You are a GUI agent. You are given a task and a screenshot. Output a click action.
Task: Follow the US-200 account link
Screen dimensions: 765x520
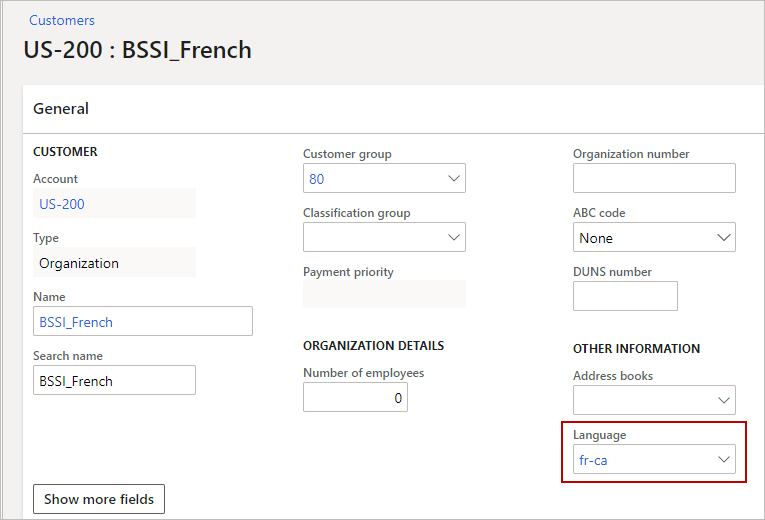coord(62,204)
